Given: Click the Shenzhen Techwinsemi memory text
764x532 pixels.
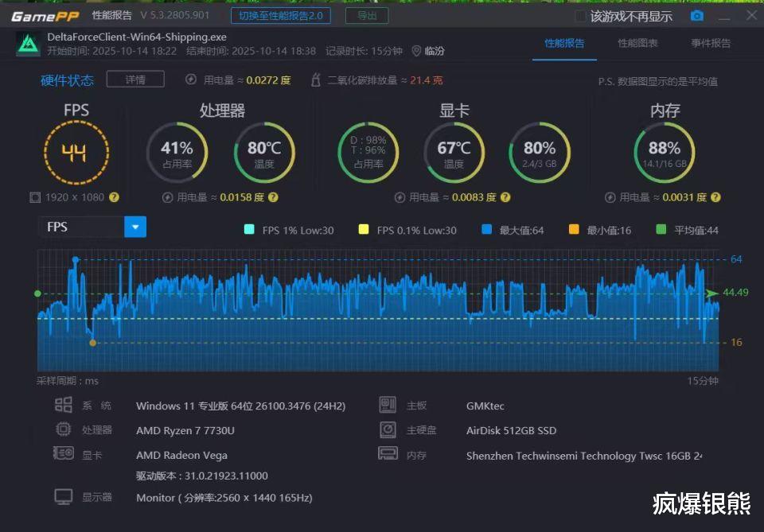Looking at the screenshot, I should (x=584, y=456).
